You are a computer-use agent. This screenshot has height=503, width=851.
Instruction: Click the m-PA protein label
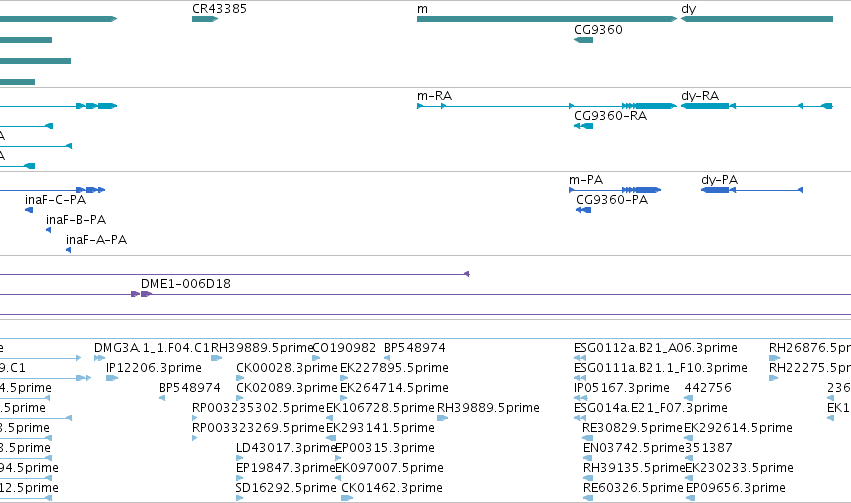tap(586, 180)
